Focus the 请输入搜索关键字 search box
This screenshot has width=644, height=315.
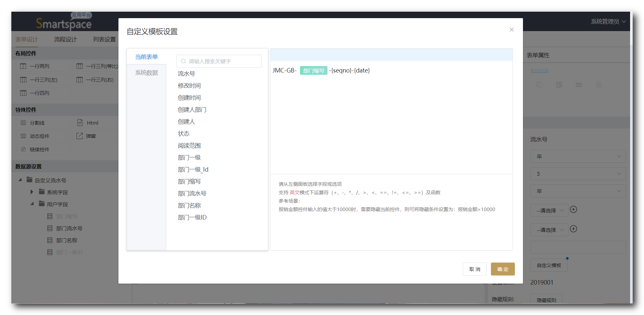[219, 61]
